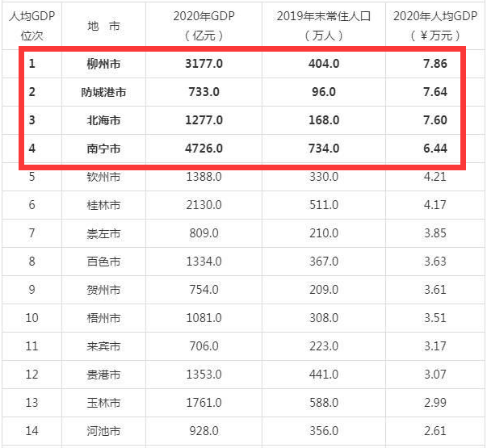Screen dimensions: 487x448
Task: Select the 贺州市 cell
Action: 103,290
